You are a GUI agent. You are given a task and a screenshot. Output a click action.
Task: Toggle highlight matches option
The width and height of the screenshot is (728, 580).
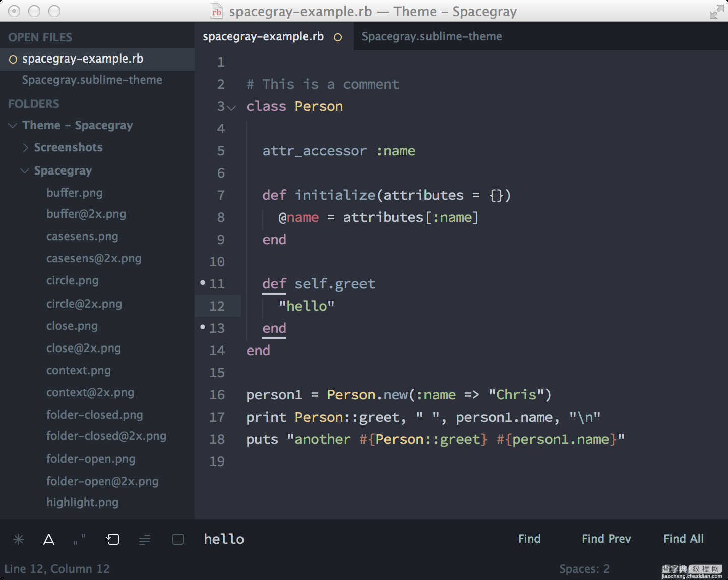pyautogui.click(x=178, y=539)
